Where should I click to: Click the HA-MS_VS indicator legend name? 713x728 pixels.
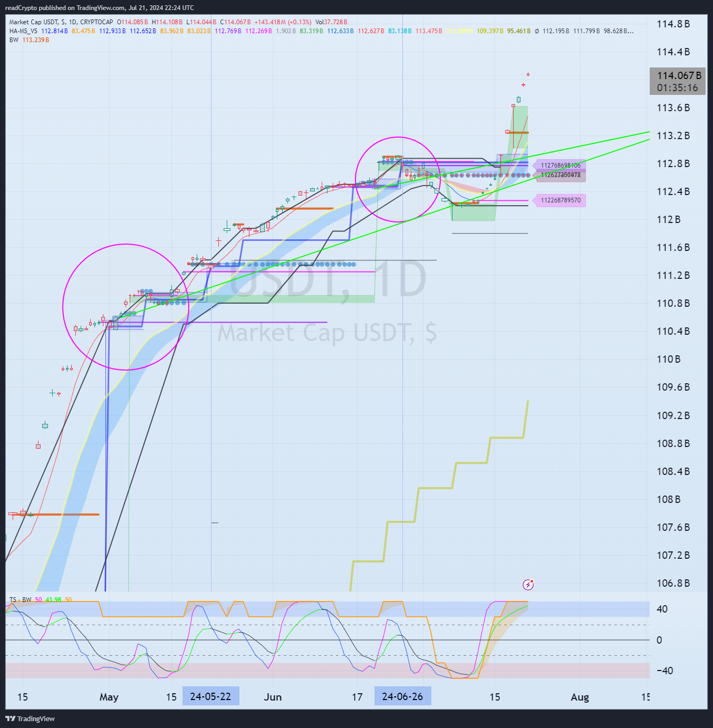23,31
